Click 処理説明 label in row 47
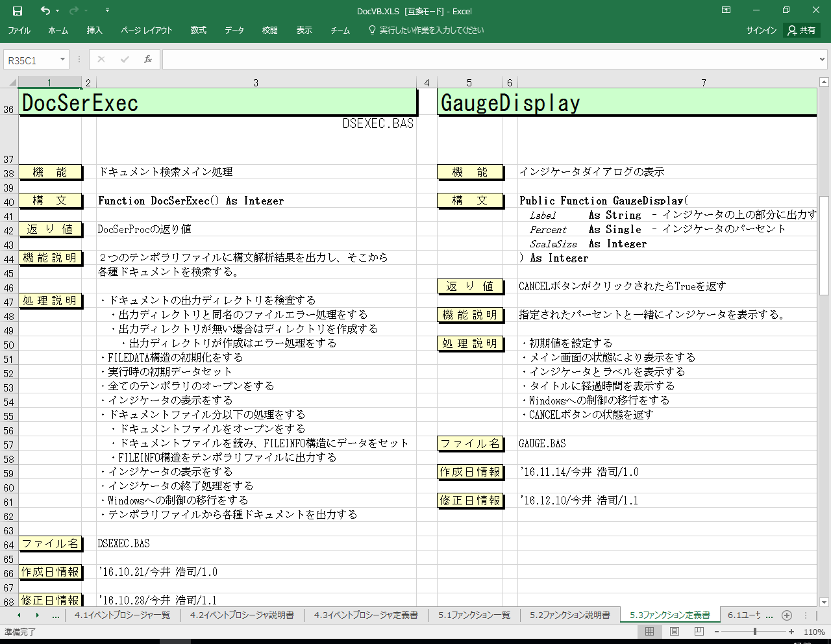The width and height of the screenshot is (831, 644). click(50, 301)
